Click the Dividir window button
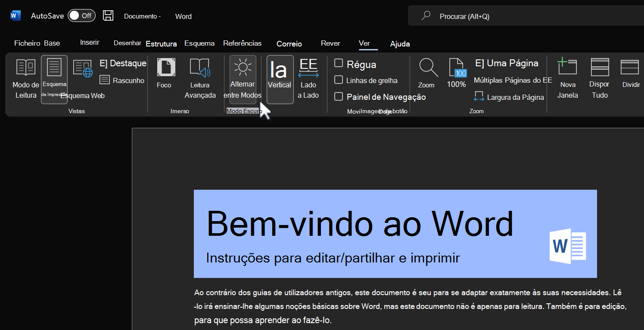Image resolution: width=644 pixels, height=330 pixels. point(631,74)
